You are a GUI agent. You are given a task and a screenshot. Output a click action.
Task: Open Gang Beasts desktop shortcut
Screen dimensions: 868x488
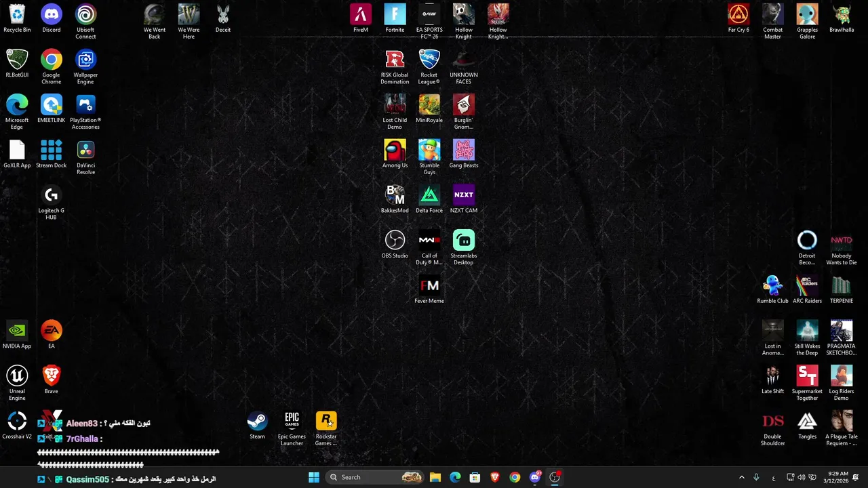tap(464, 155)
